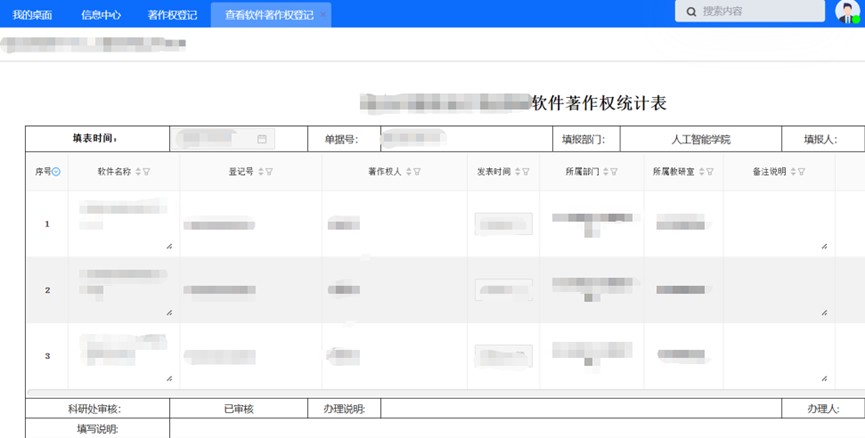The width and height of the screenshot is (865, 438).
Task: Switch to 信息中心 tab
Action: pyautogui.click(x=101, y=14)
